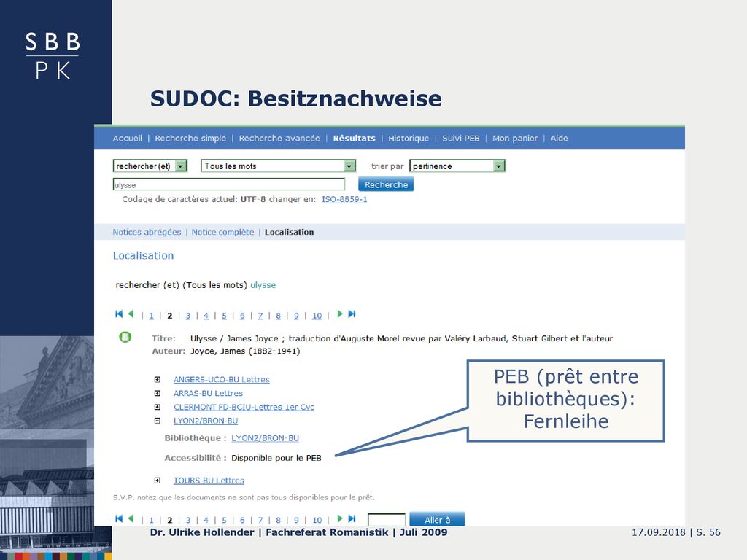Select the Résultats menu item
The height and width of the screenshot is (560, 747).
point(354,138)
